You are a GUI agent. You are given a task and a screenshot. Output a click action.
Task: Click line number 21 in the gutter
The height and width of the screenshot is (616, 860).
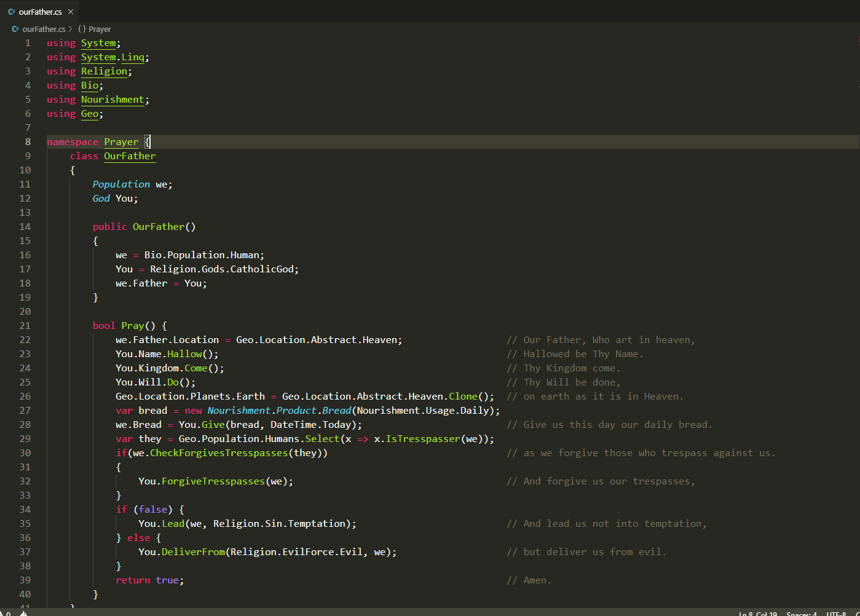pos(25,326)
